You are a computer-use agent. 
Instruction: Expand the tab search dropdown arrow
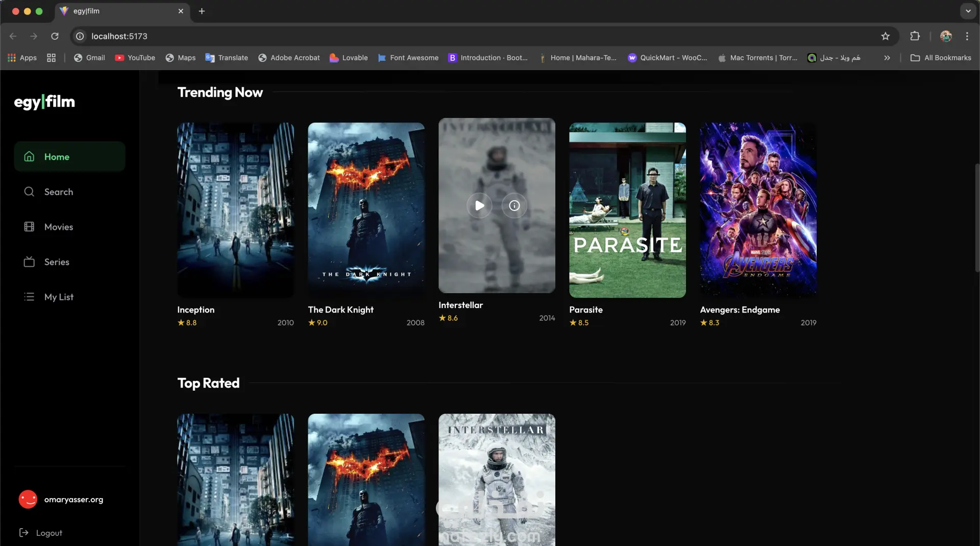click(968, 11)
